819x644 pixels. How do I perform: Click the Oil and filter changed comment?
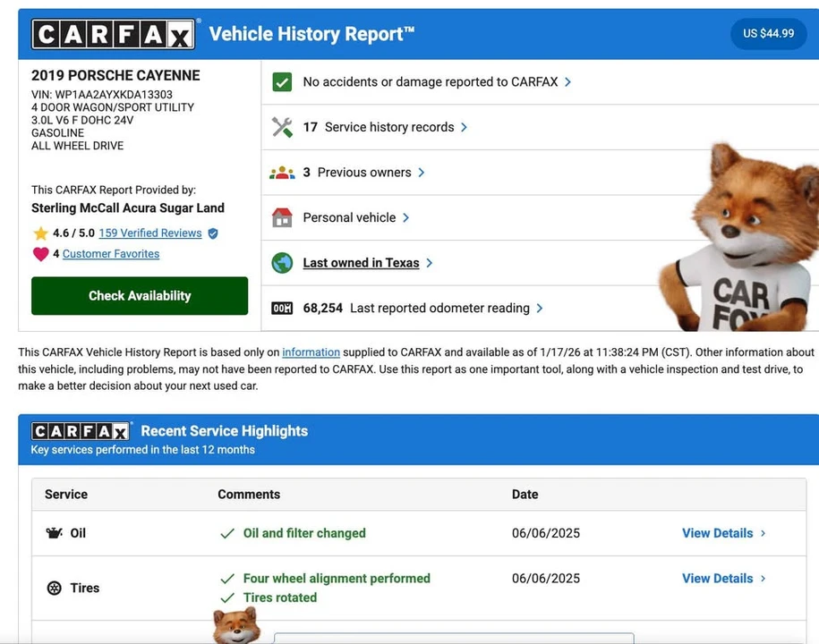tap(304, 533)
